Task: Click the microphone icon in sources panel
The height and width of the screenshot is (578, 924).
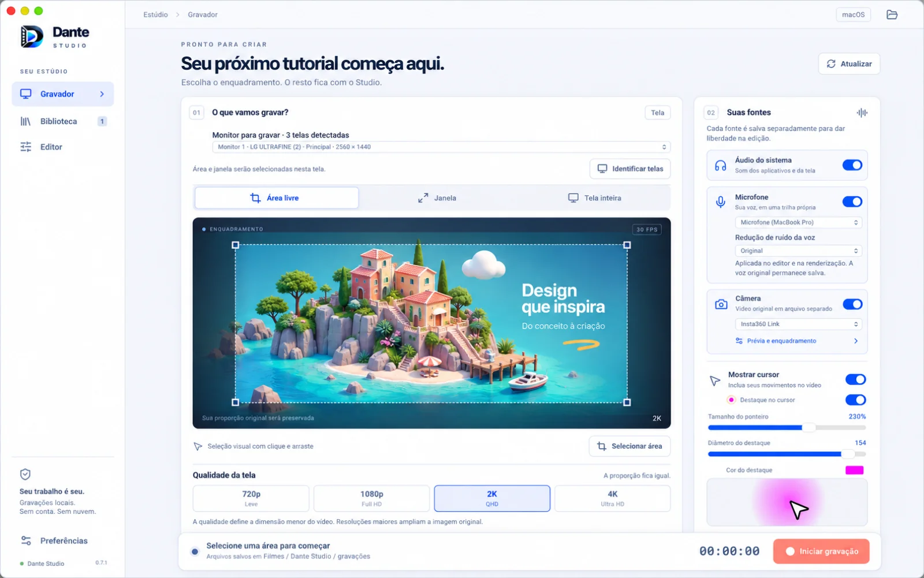Action: (x=720, y=202)
